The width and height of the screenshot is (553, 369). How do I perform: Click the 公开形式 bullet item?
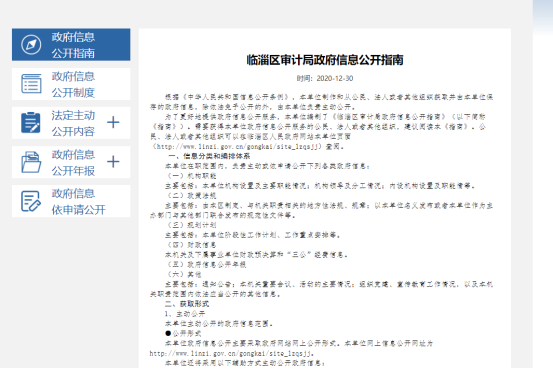coord(183,333)
